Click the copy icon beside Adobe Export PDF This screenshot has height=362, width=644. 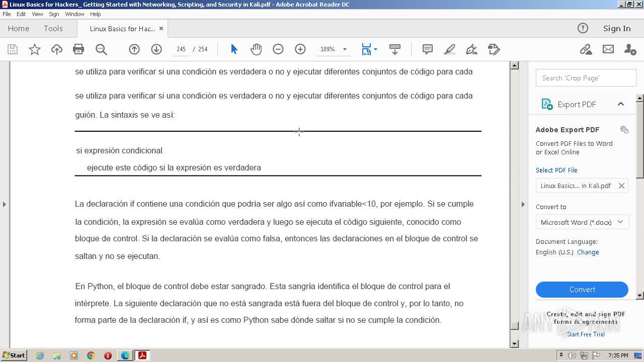coord(624,130)
